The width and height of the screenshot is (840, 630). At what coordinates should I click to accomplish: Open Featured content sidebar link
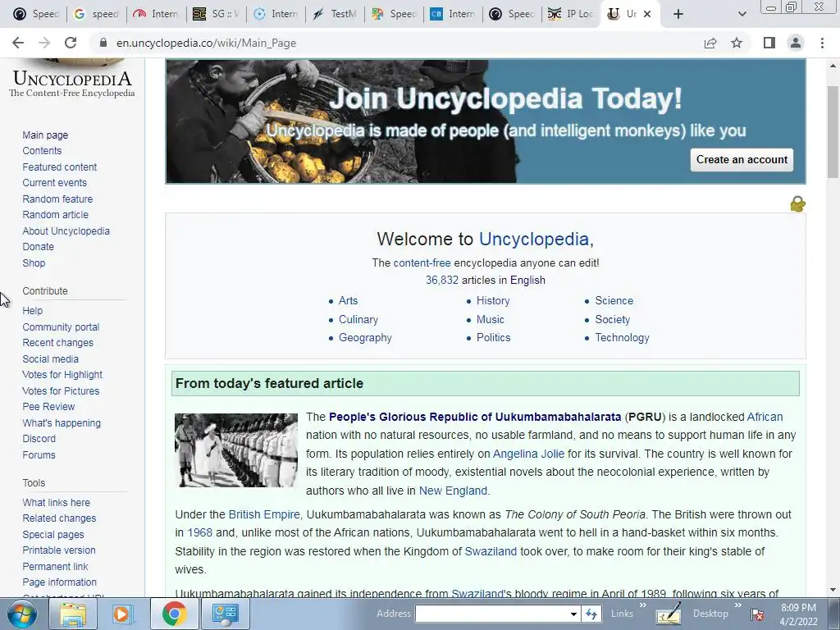(59, 167)
